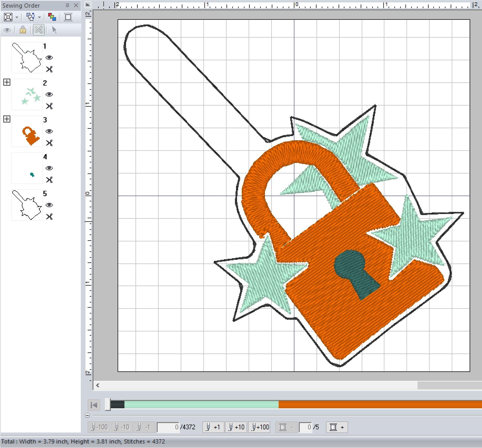
Task: Click the overlapping colored squares icon
Action: [52, 17]
